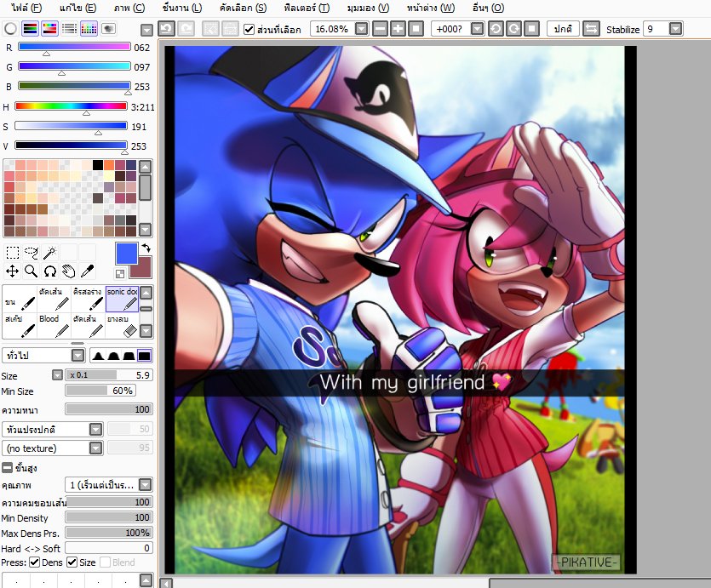Reset zoom with the square button
Screen dimensions: 711x588
[416, 29]
